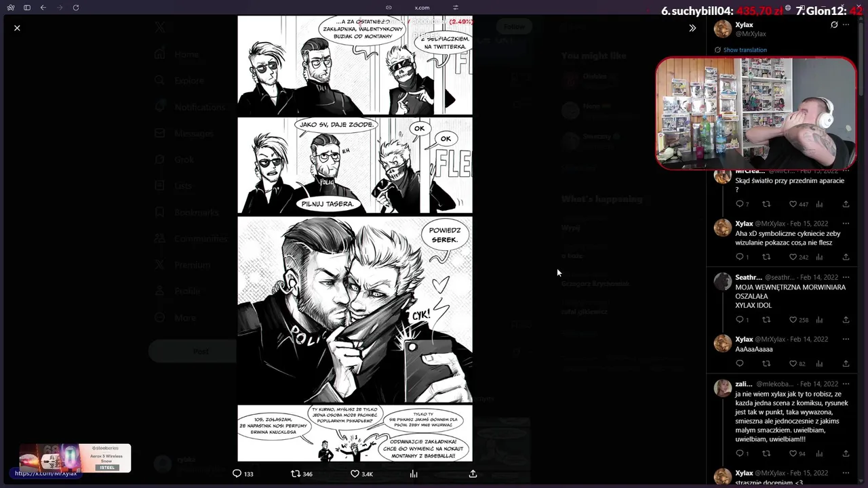Like 'Aha xD symboliczne' comment with 242 likes
Viewport: 868px width, 488px height.
click(x=798, y=257)
